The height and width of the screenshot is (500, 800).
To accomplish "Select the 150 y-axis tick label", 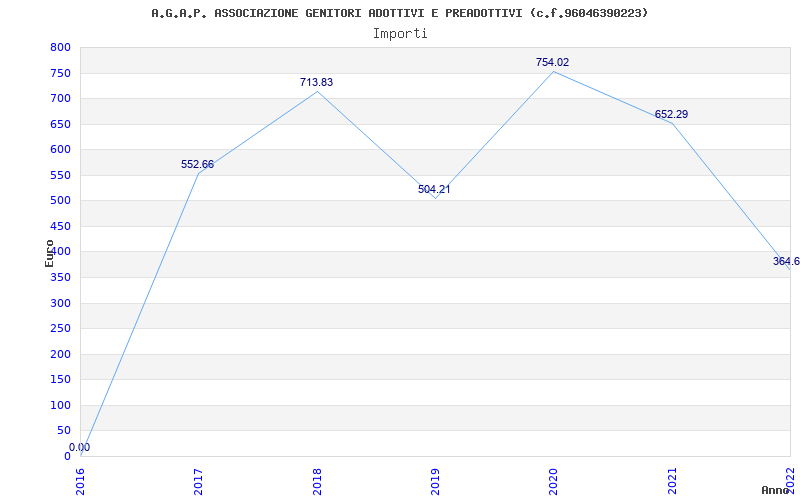I will tap(60, 380).
